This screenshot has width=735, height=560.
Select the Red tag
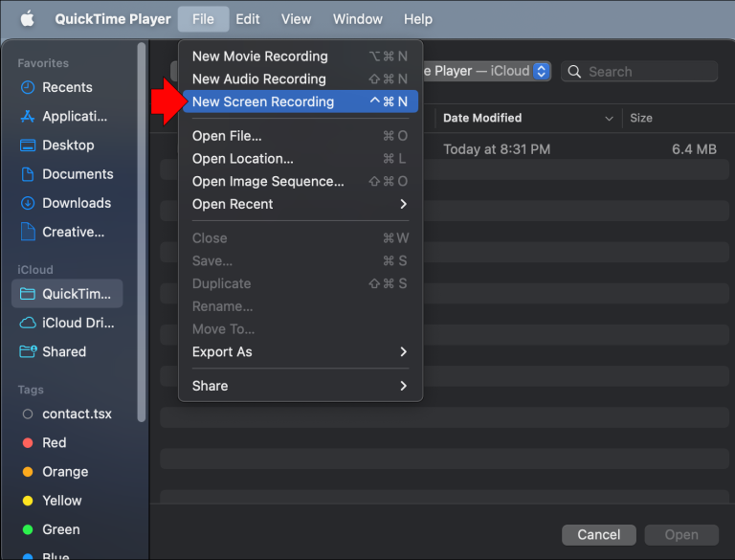point(54,442)
